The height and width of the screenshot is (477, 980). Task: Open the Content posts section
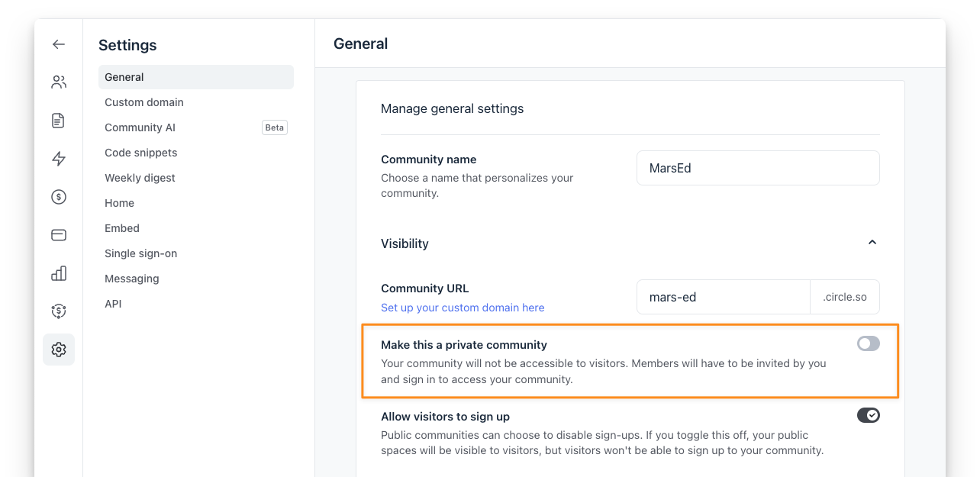tap(58, 120)
